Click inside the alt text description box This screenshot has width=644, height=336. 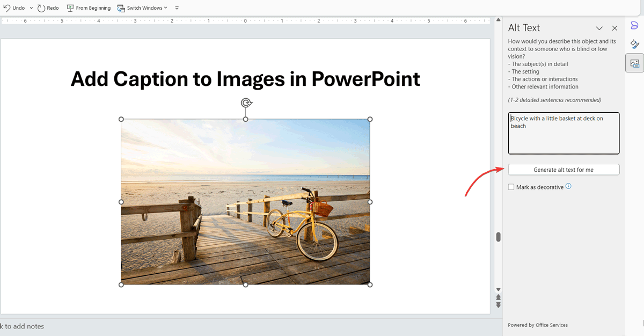562,133
